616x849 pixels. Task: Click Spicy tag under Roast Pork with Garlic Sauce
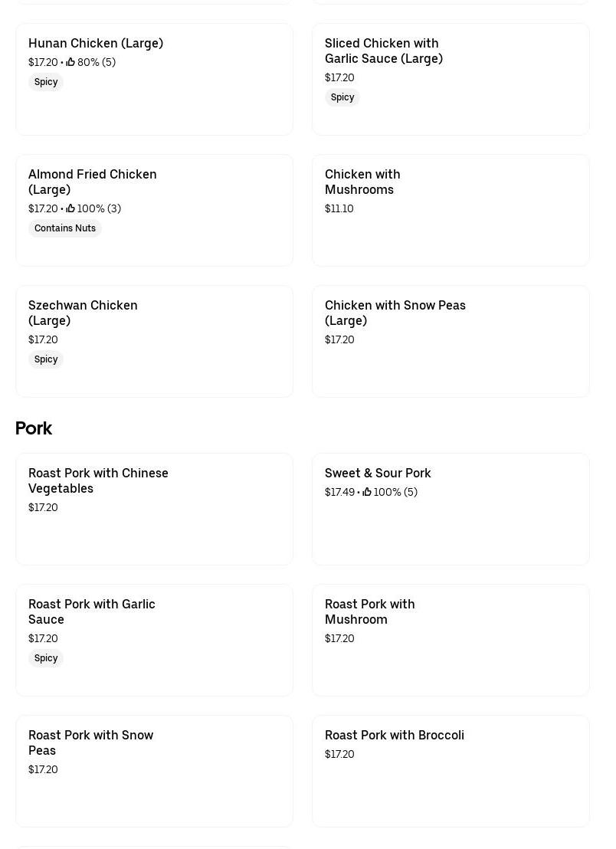(46, 658)
